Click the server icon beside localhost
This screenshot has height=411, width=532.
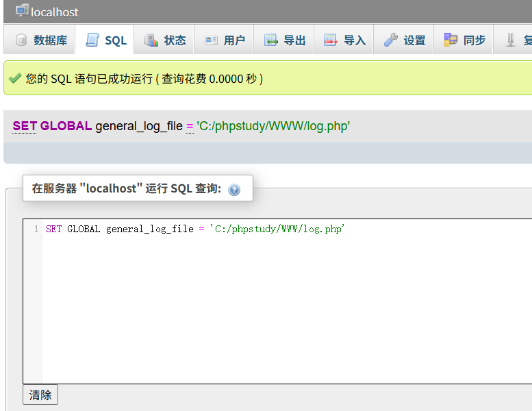[22, 10]
